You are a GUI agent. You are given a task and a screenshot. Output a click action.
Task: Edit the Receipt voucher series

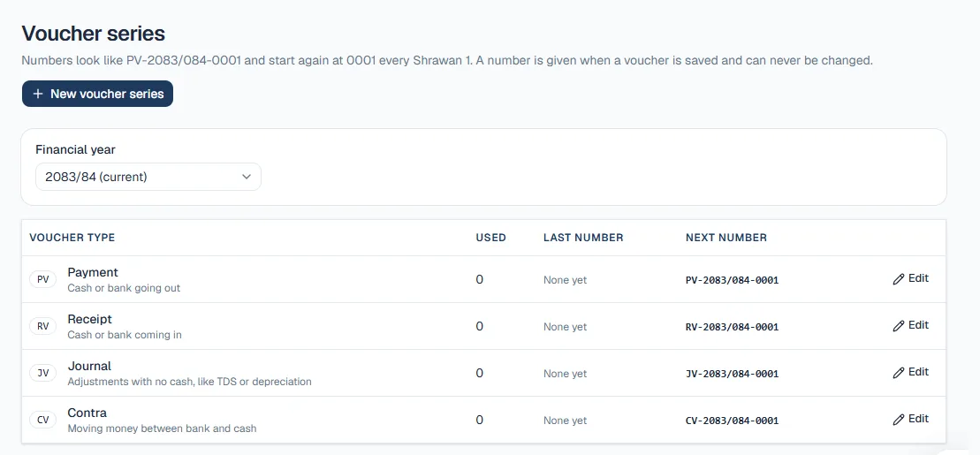(910, 326)
